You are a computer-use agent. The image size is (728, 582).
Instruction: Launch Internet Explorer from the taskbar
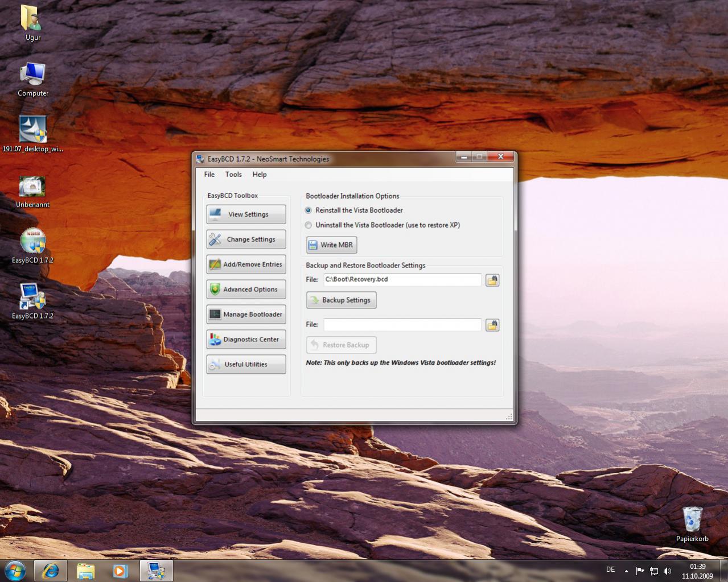point(51,571)
